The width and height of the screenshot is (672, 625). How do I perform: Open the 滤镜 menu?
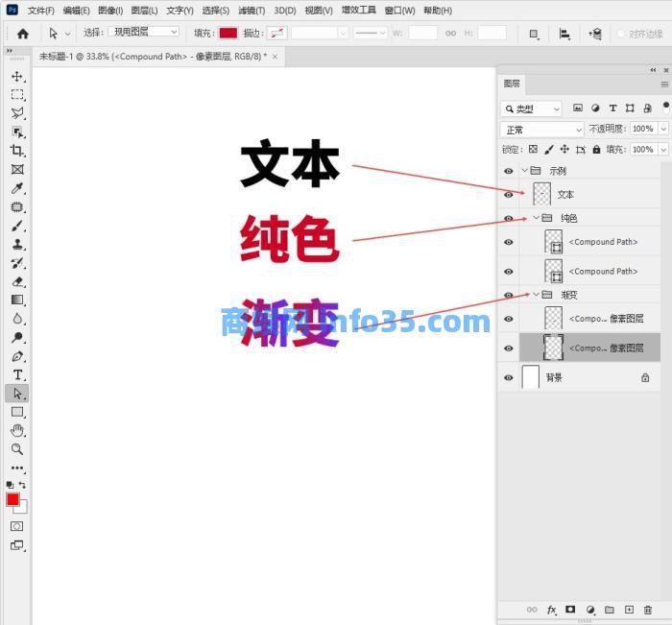tap(252, 11)
